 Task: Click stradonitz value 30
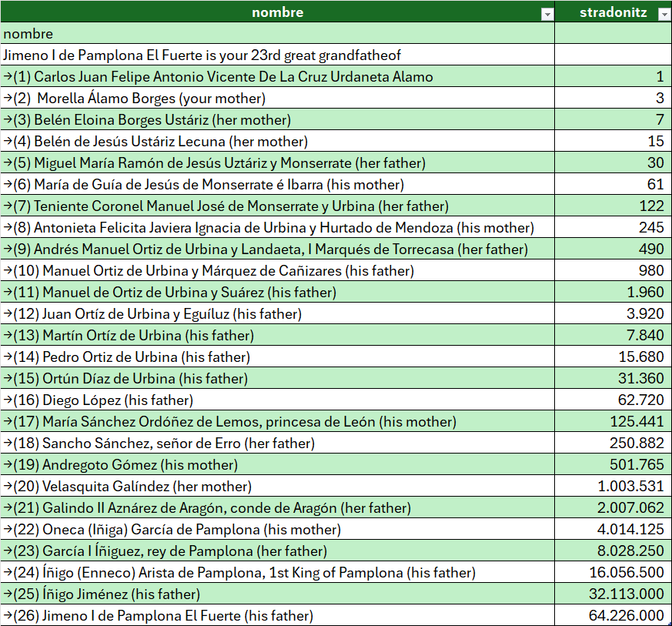(613, 163)
